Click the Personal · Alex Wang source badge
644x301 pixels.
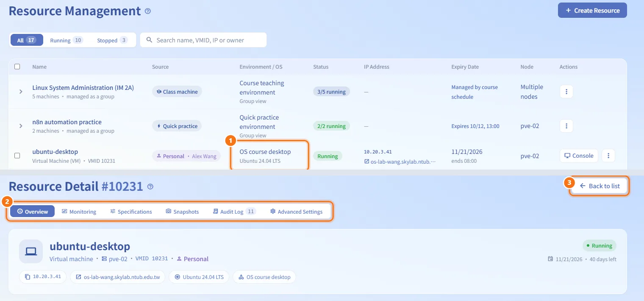[186, 156]
